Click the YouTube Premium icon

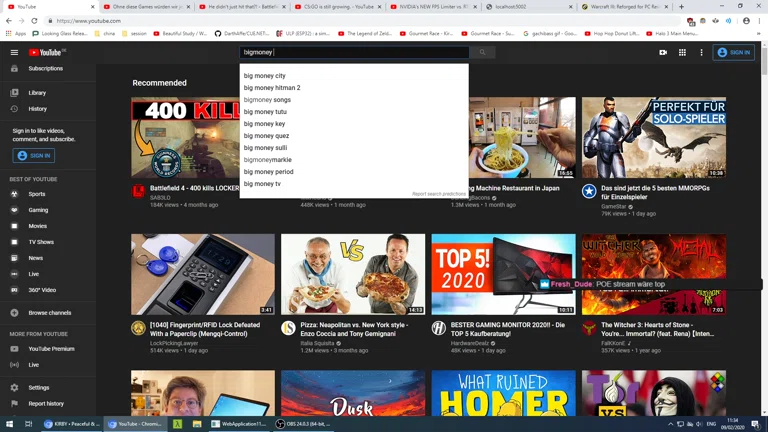(x=14, y=349)
